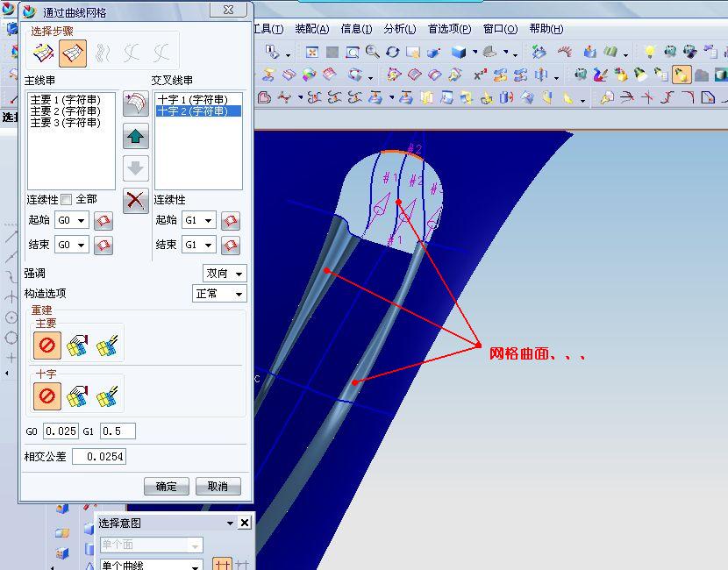Click the blue yellow cylinder toolbar icon
728x570 pixels.
tap(506, 97)
